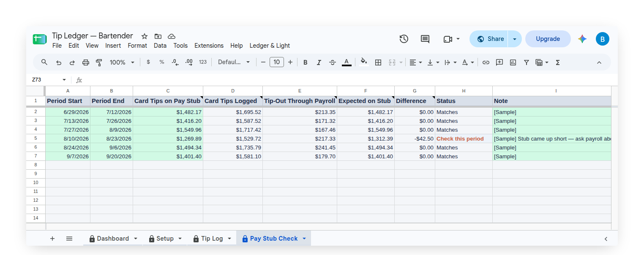Toggle strikethrough formatting
This screenshot has width=644, height=255.
pyautogui.click(x=333, y=62)
